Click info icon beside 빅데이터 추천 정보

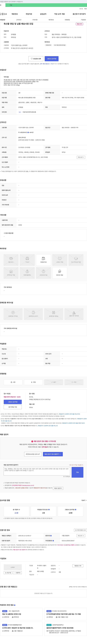(15, 605)
